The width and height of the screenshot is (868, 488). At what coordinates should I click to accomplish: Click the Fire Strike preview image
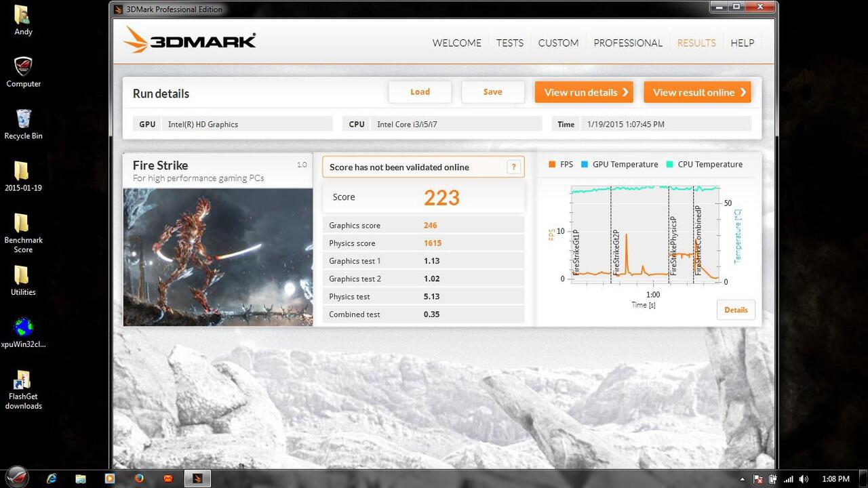218,257
